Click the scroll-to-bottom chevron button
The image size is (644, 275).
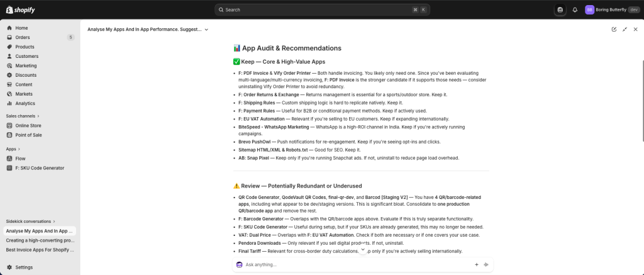click(x=363, y=250)
